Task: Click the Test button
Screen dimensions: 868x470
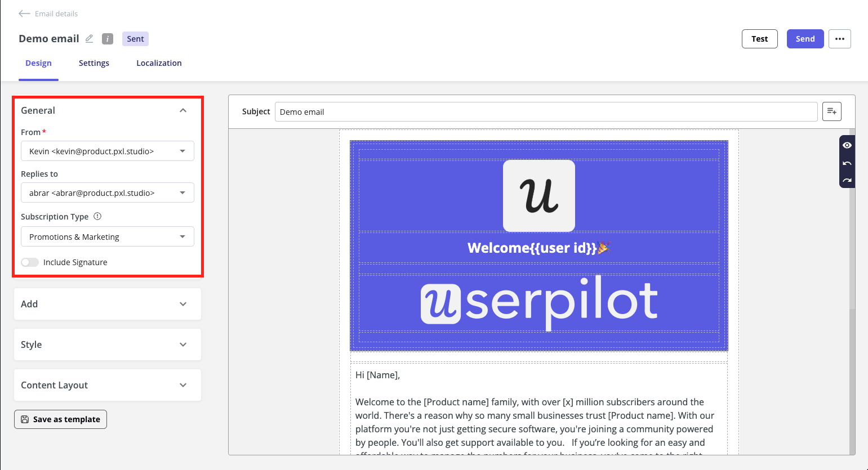Action: tap(760, 39)
